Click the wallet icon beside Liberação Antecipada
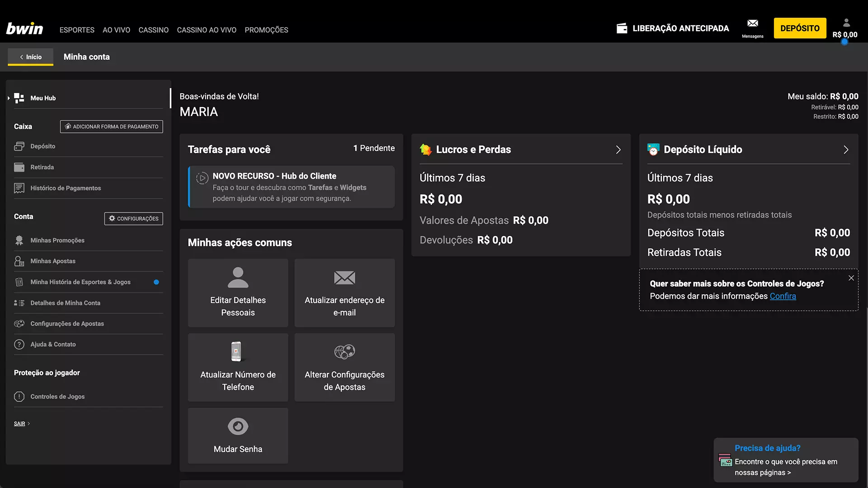 [622, 28]
